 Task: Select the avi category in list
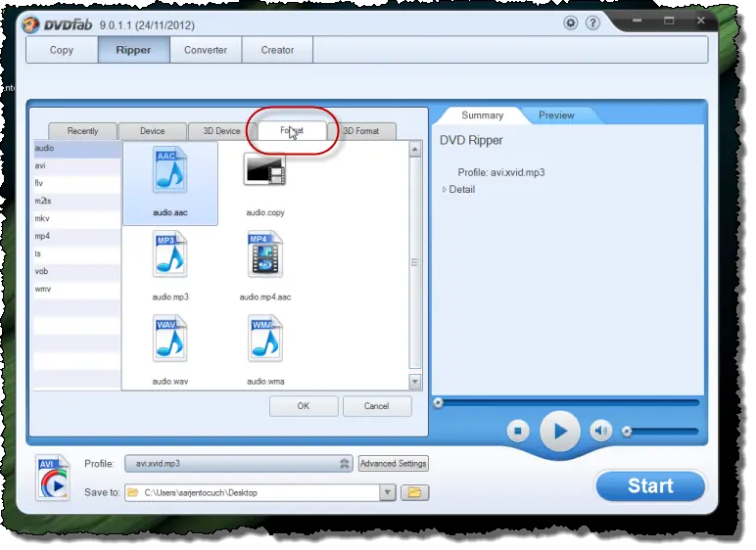coord(77,165)
